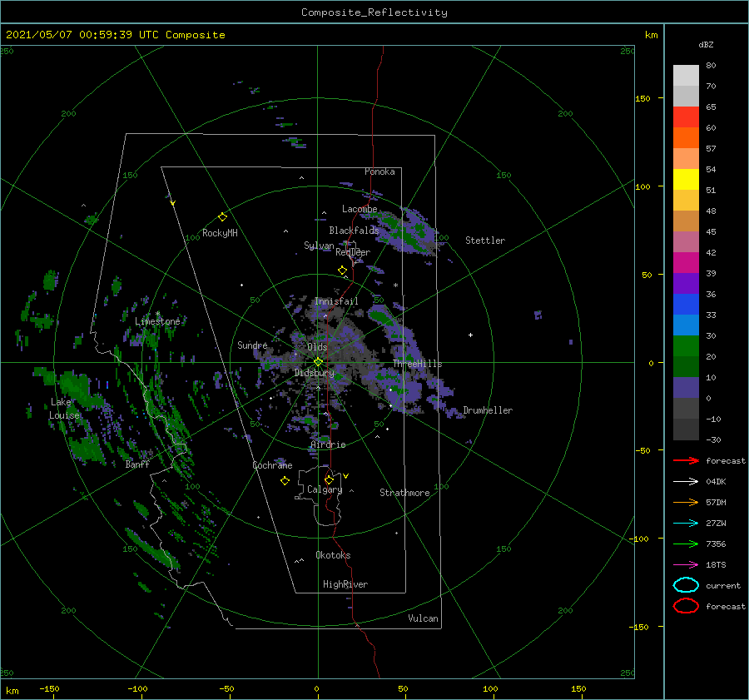Select the bright green 20-30 dBZ swatch
Viewport: 749px width, 700px height.
click(x=686, y=346)
